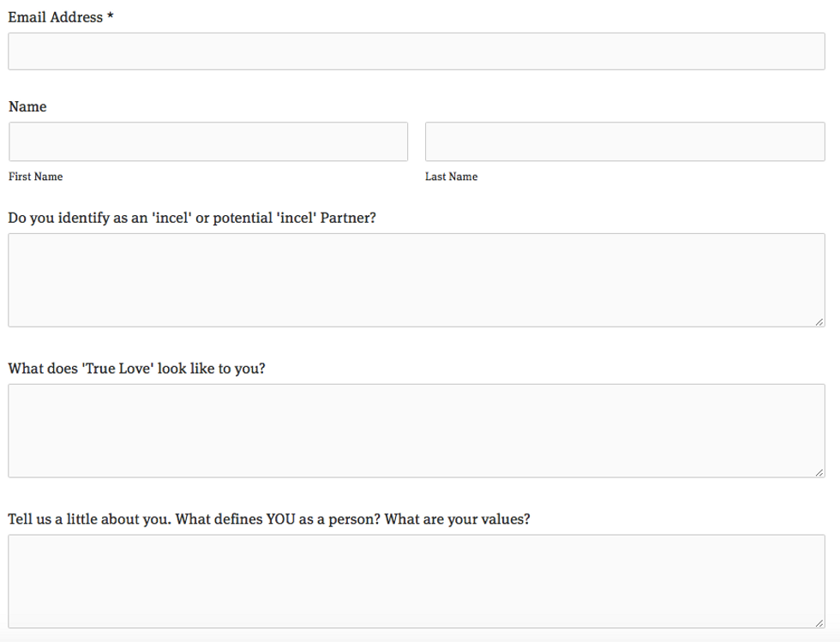840x642 pixels.
Task: Click the values and about-you textarea
Action: 417,581
